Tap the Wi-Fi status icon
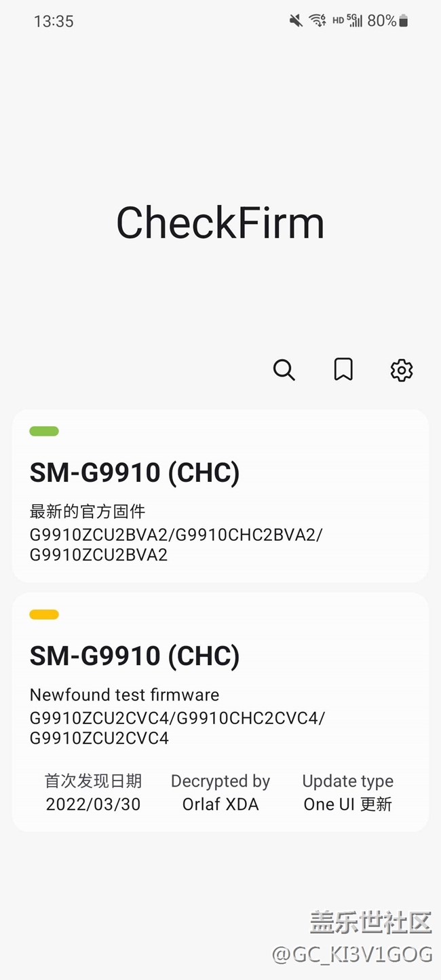The height and width of the screenshot is (980, 441). (x=317, y=21)
